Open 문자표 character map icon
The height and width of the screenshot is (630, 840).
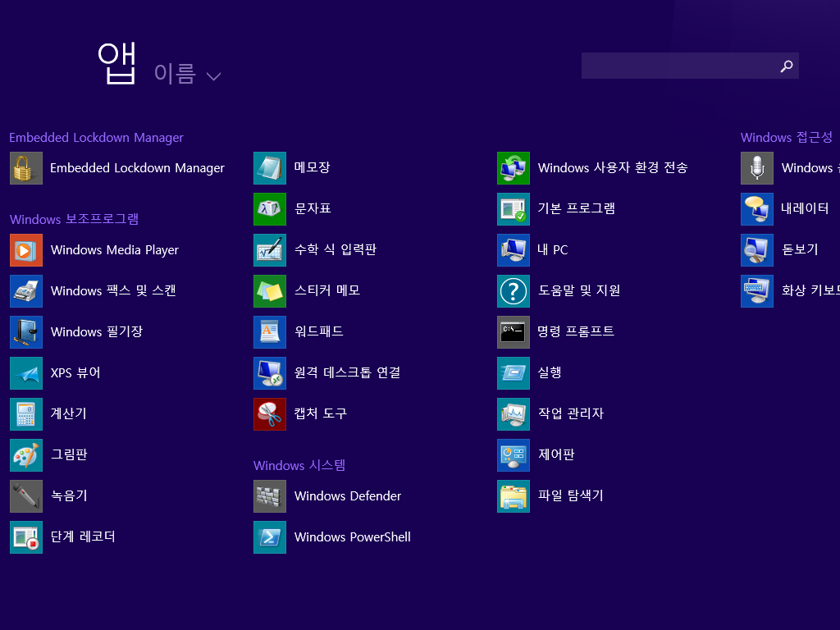point(270,209)
